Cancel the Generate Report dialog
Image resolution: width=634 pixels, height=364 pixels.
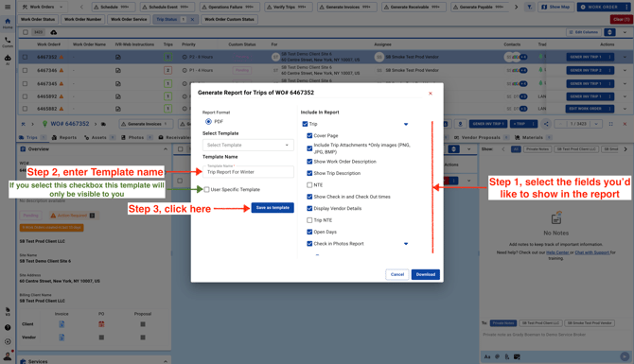click(397, 274)
